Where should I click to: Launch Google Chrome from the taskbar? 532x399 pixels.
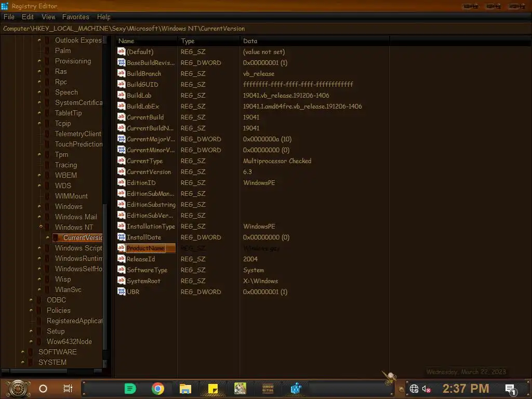[x=158, y=389]
